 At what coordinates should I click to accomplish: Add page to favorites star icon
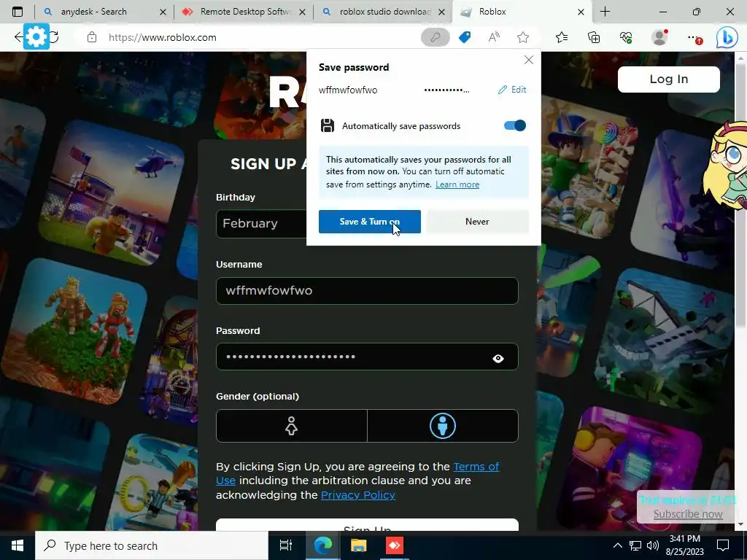[x=523, y=37]
